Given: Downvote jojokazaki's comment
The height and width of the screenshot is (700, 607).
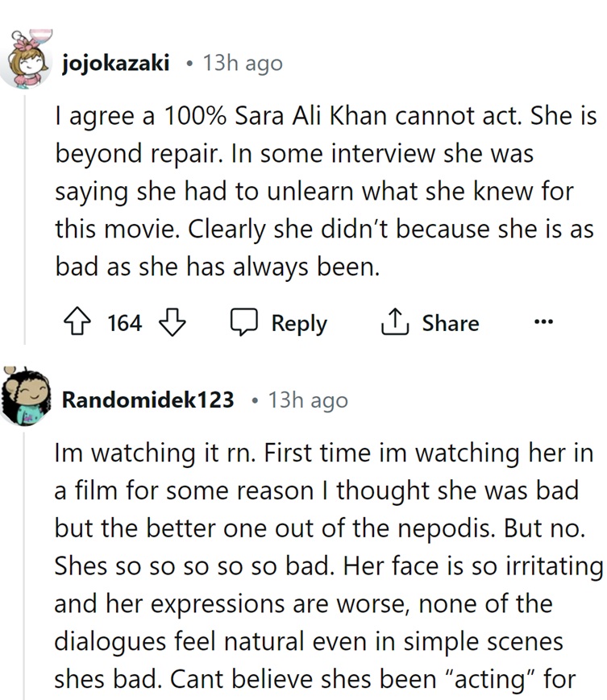Looking at the screenshot, I should pyautogui.click(x=173, y=321).
